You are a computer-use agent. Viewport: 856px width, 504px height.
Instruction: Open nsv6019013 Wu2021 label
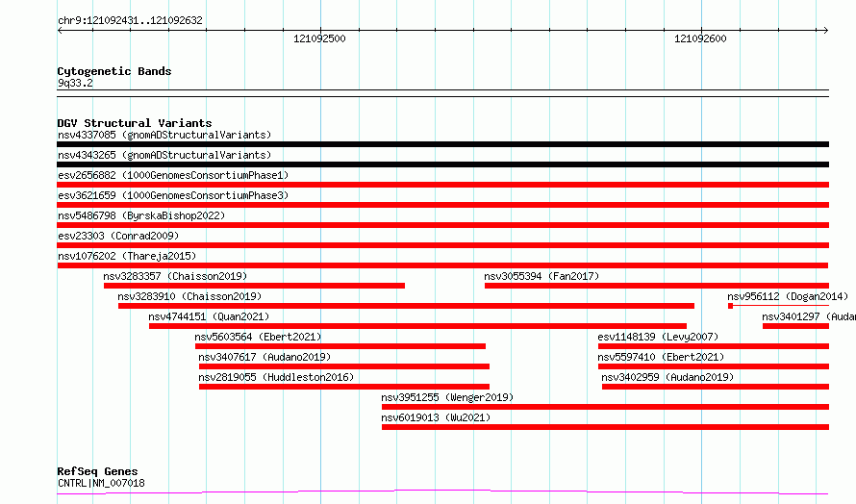pyautogui.click(x=436, y=417)
